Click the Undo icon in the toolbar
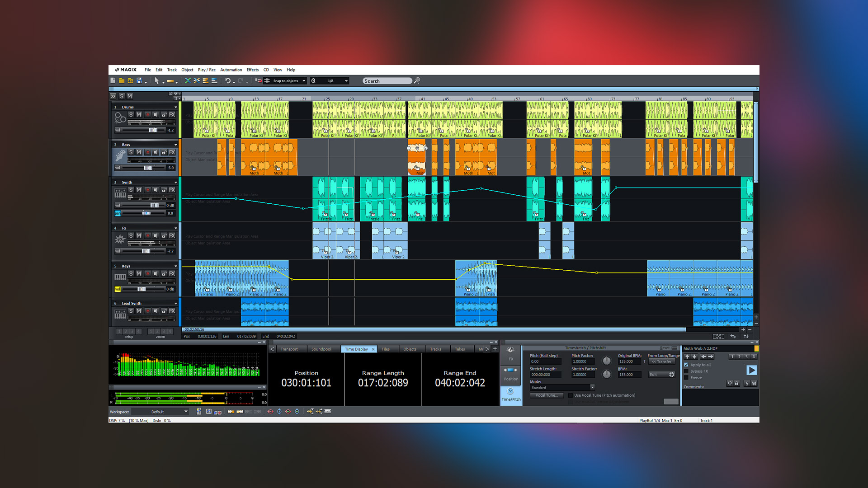Viewport: 868px width, 488px height. coord(228,81)
